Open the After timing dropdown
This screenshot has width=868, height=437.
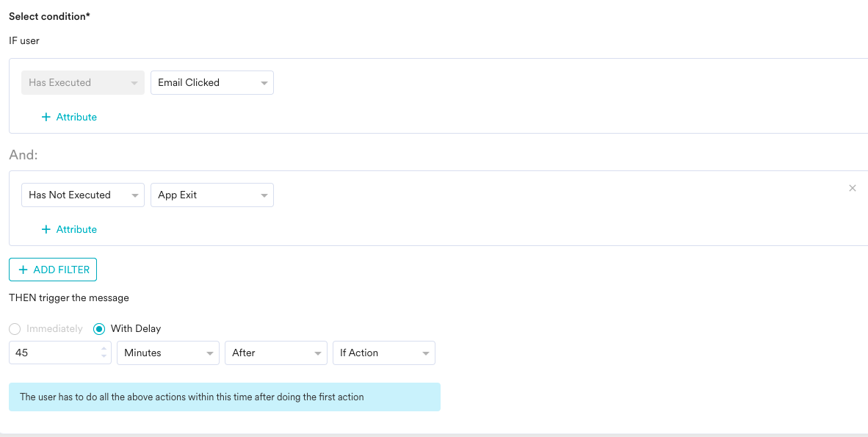[275, 353]
